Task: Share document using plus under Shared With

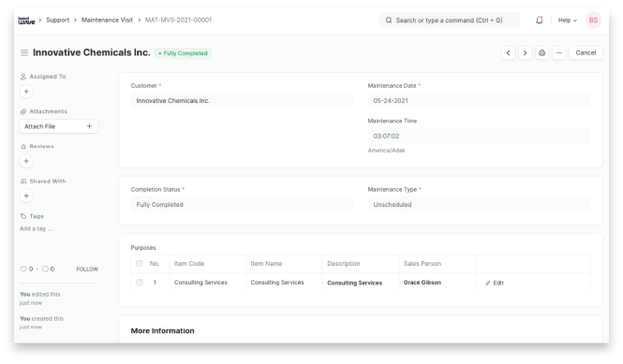Action: pyautogui.click(x=26, y=197)
